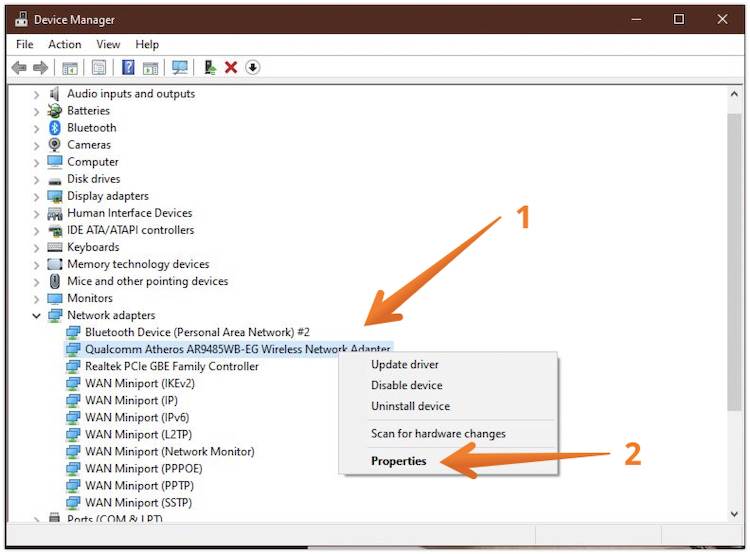Expand the Display adapters node

(x=37, y=196)
